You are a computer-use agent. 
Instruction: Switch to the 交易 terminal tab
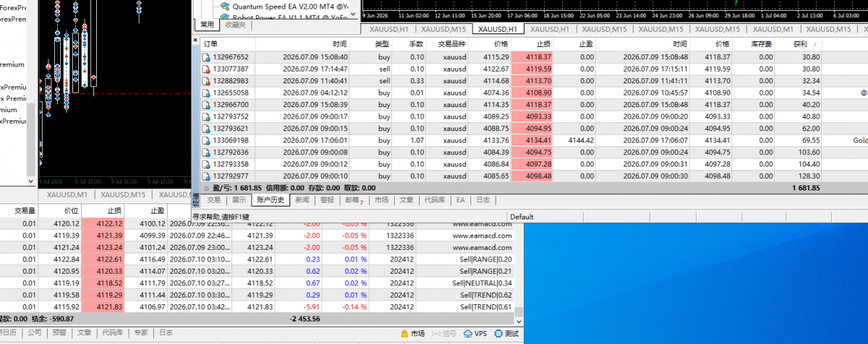click(x=213, y=200)
